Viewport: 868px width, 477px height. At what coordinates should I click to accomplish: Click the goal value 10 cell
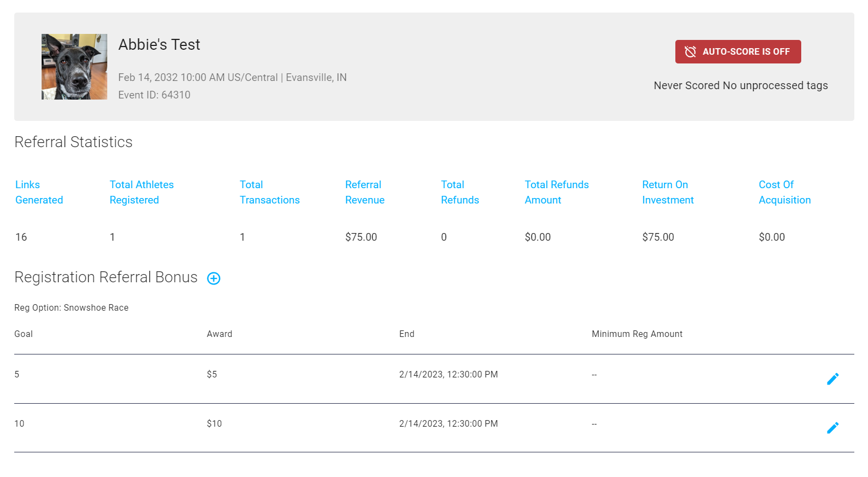tap(19, 423)
